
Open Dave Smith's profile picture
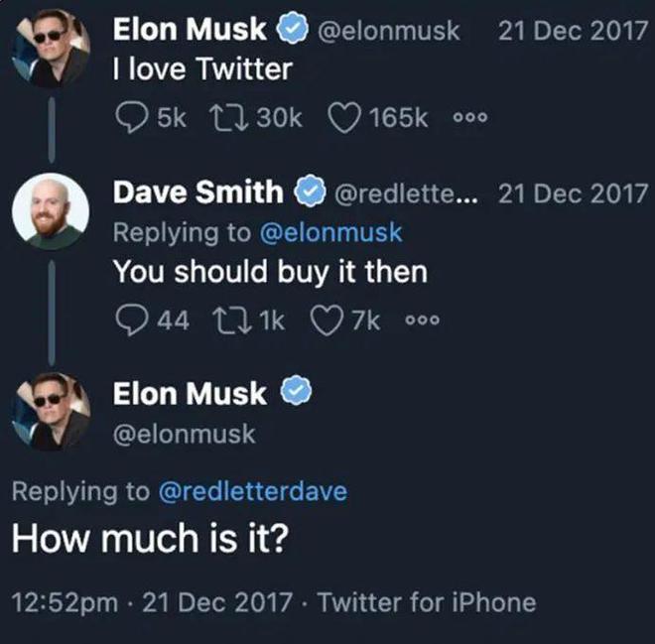pos(51,211)
